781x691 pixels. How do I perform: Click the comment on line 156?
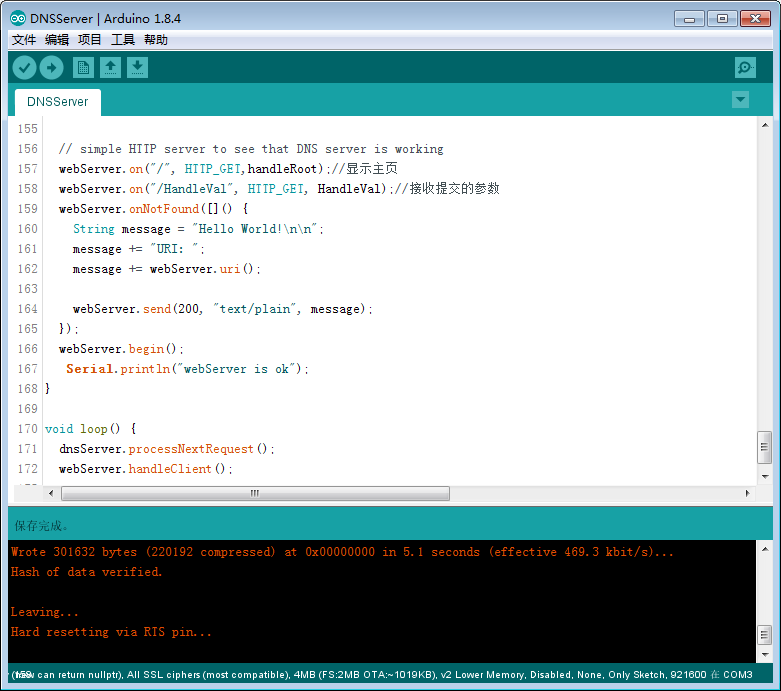coord(251,149)
